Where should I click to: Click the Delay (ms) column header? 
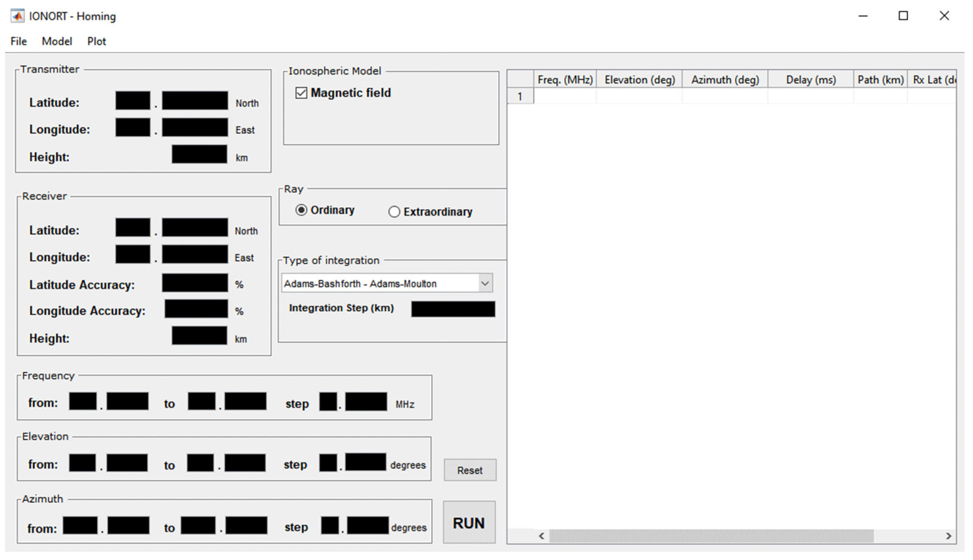(811, 80)
